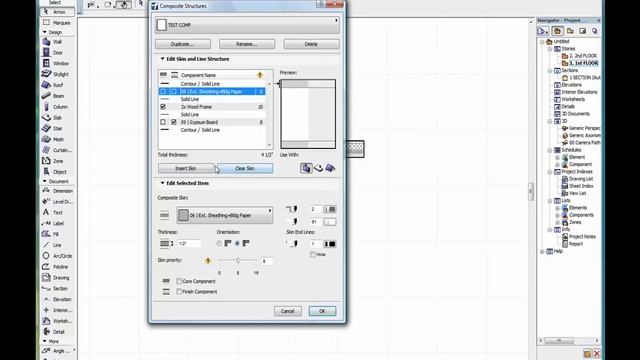
Task: Collapse Edit Skin and Line Structure section
Action: pos(162,59)
